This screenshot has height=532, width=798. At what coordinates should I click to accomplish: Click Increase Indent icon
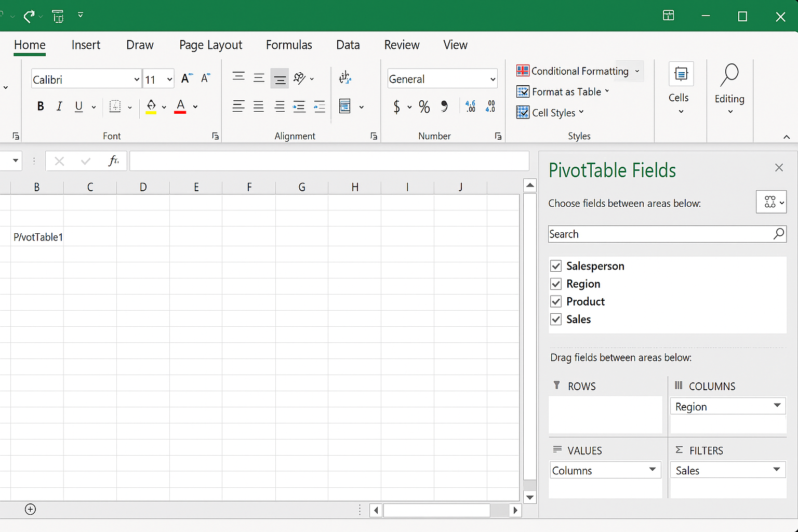(320, 107)
